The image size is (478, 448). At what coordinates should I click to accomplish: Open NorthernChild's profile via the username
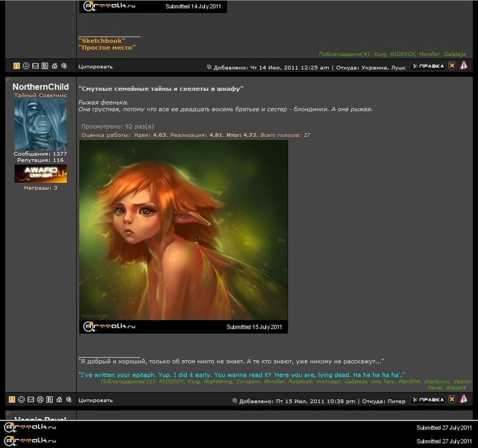[41, 87]
